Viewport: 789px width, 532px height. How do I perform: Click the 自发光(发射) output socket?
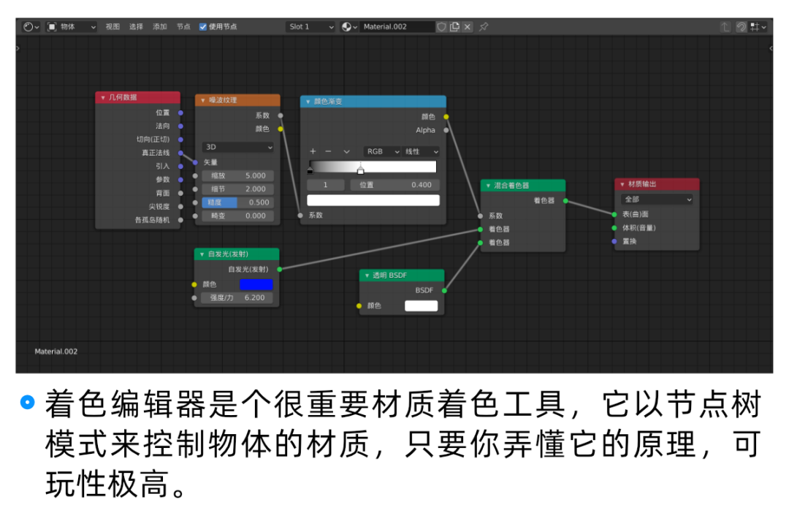(x=280, y=269)
